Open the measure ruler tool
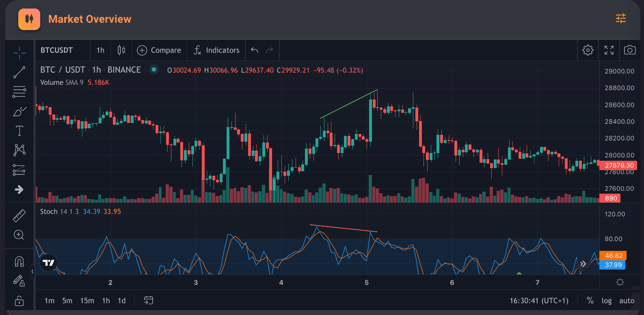Image resolution: width=644 pixels, height=315 pixels. click(x=19, y=216)
